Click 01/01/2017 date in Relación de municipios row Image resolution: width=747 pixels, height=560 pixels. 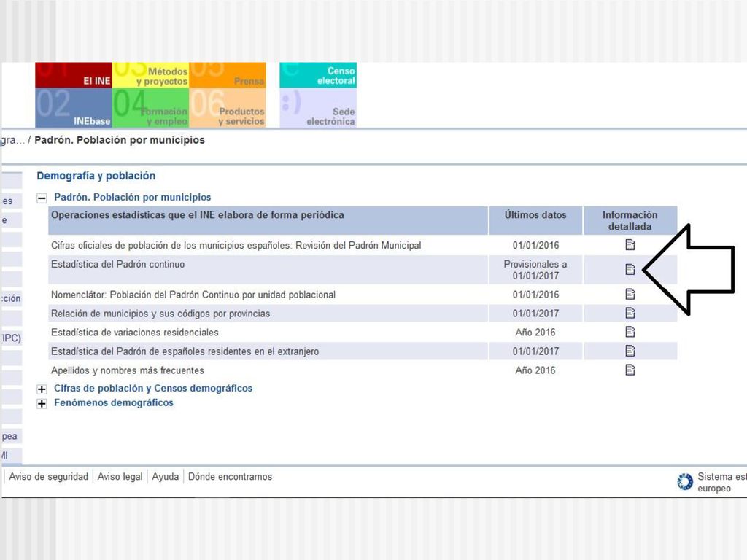tap(535, 314)
